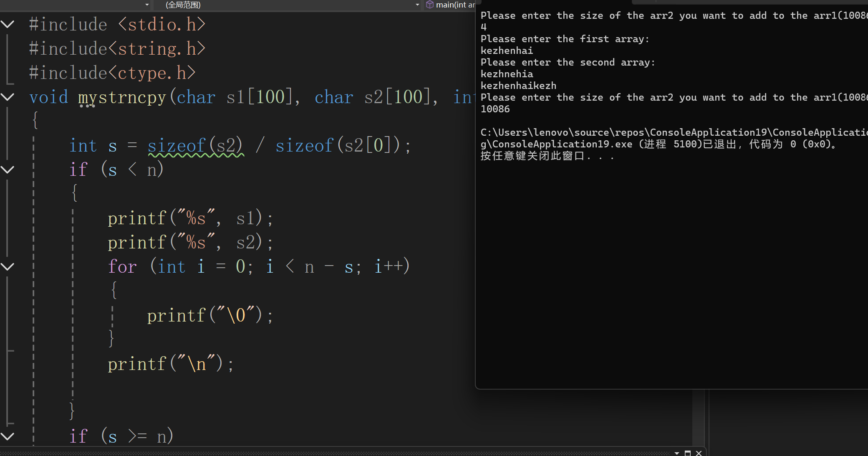Maximize the bottom docked panel
The width and height of the screenshot is (868, 456).
click(688, 453)
